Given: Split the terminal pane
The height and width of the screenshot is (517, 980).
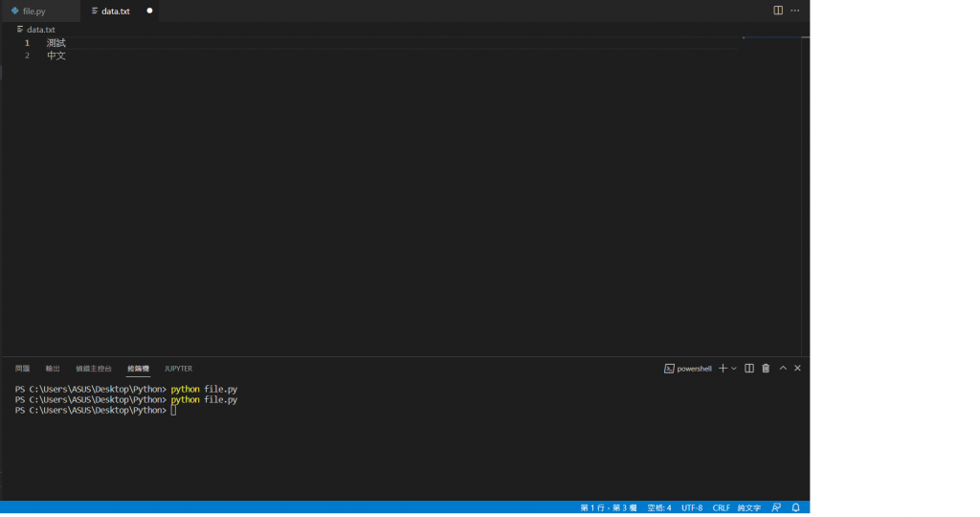Looking at the screenshot, I should [x=748, y=369].
